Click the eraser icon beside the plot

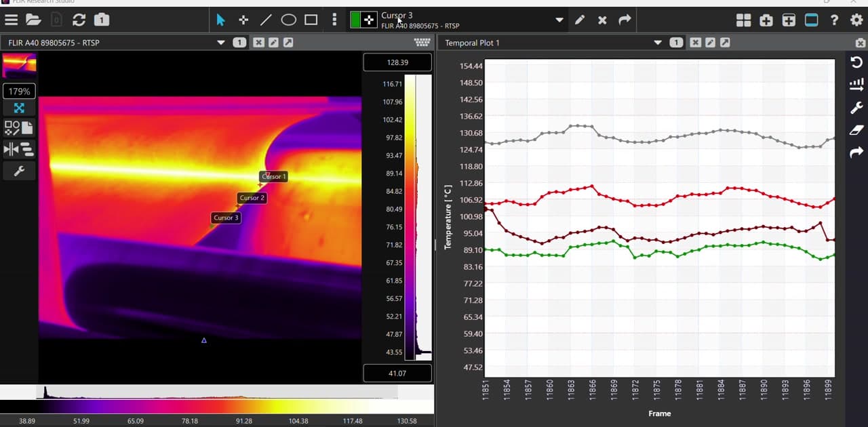pyautogui.click(x=856, y=130)
